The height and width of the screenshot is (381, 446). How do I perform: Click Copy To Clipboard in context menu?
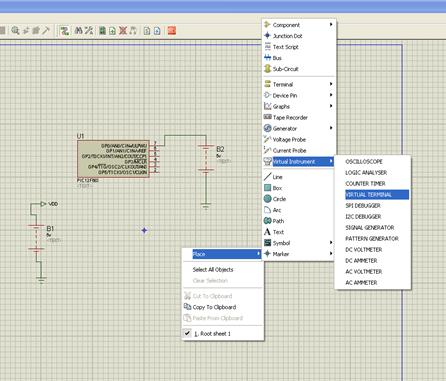223,307
